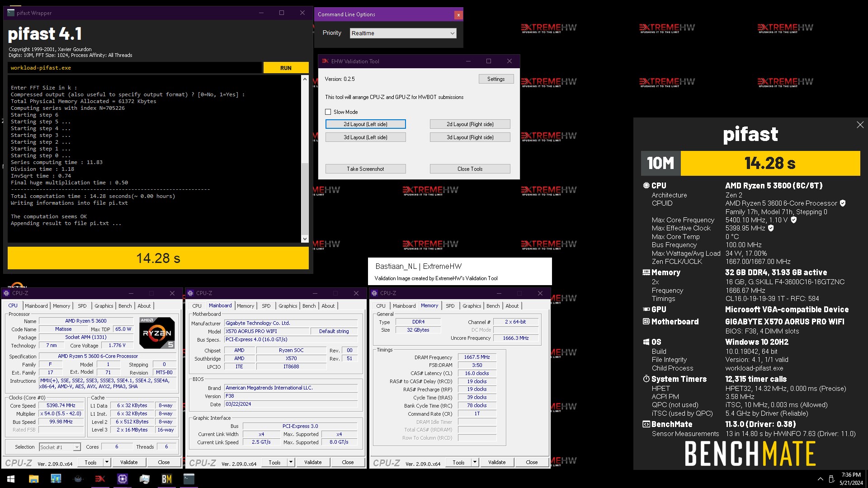Open About tab in Mainboard CPU-Z window

(328, 306)
